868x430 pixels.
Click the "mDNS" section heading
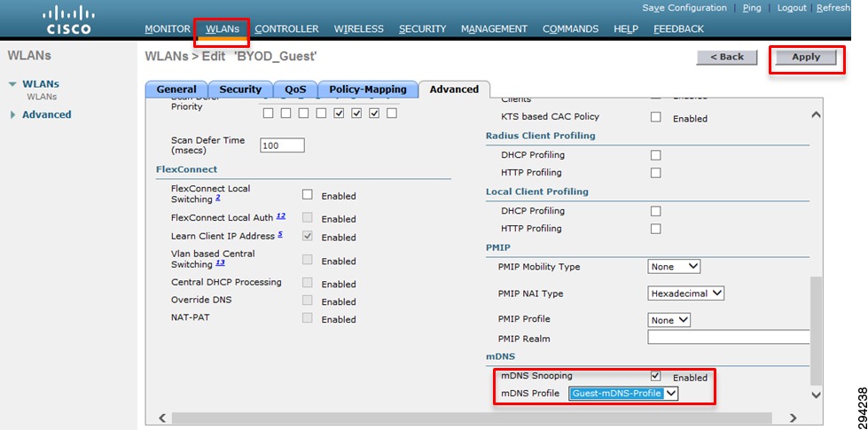pyautogui.click(x=500, y=357)
